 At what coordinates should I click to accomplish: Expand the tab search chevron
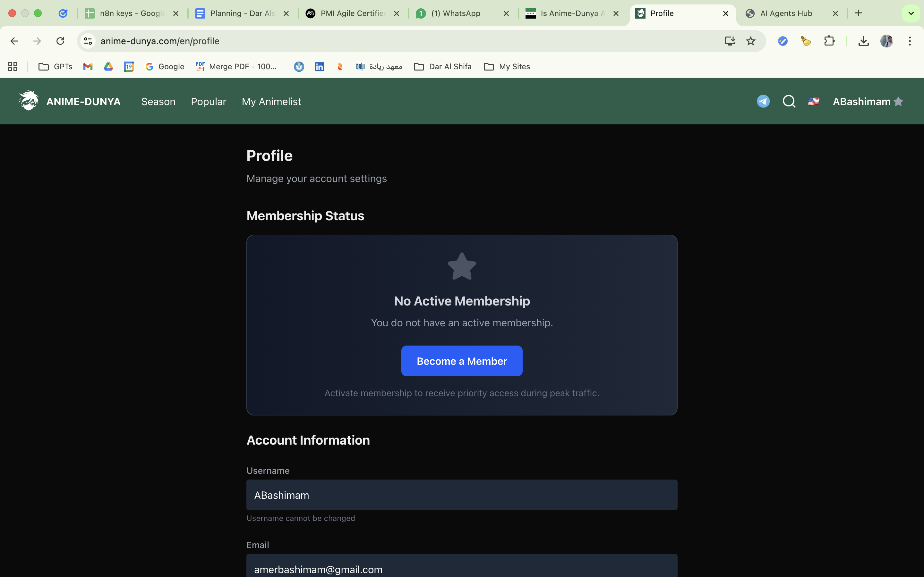tap(911, 13)
